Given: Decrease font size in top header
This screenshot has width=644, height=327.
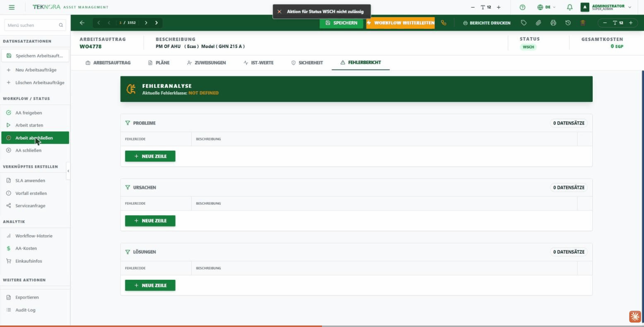Looking at the screenshot, I should [473, 7].
